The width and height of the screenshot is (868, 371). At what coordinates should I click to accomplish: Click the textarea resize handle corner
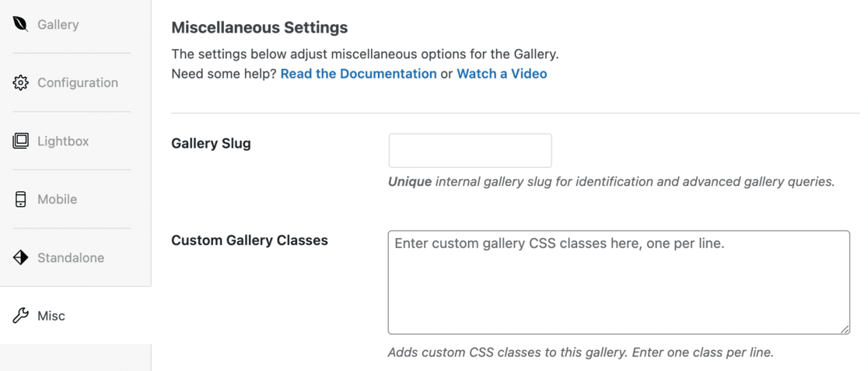coord(845,329)
